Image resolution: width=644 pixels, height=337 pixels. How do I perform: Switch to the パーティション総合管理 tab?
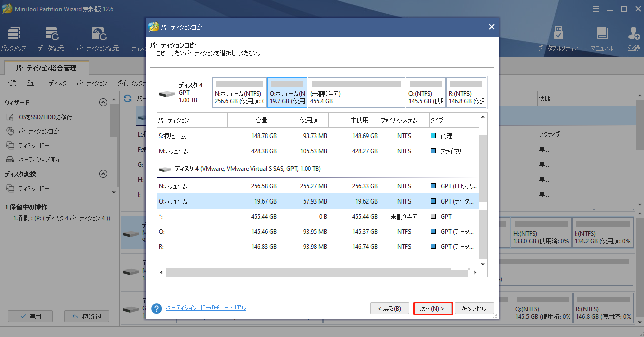click(x=45, y=67)
